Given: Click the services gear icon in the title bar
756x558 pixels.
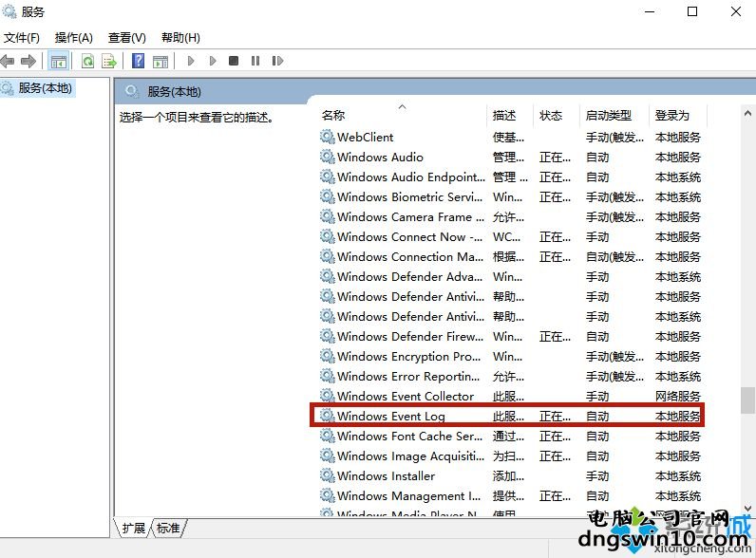Looking at the screenshot, I should click(x=9, y=10).
